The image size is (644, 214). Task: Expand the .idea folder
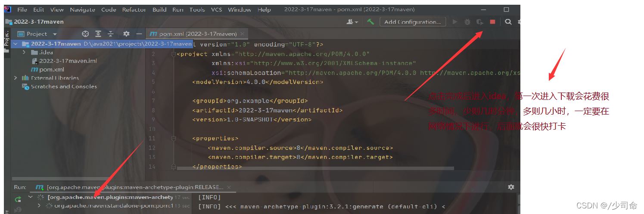click(24, 52)
